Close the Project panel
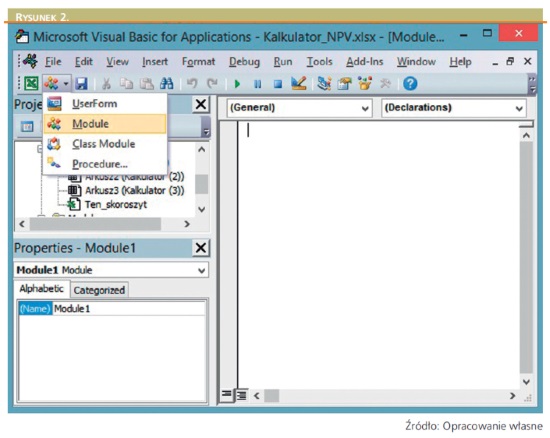The height and width of the screenshot is (438, 550). click(x=201, y=104)
